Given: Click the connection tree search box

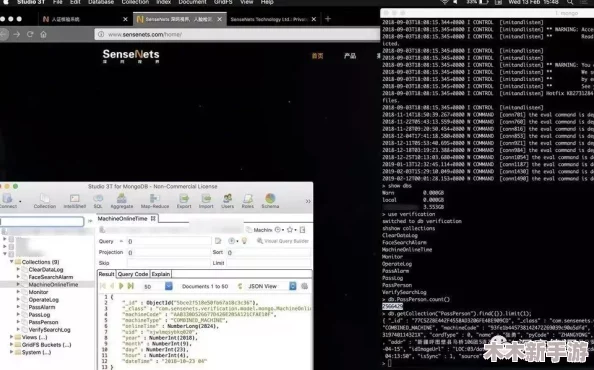Looking at the screenshot, I should point(41,221).
